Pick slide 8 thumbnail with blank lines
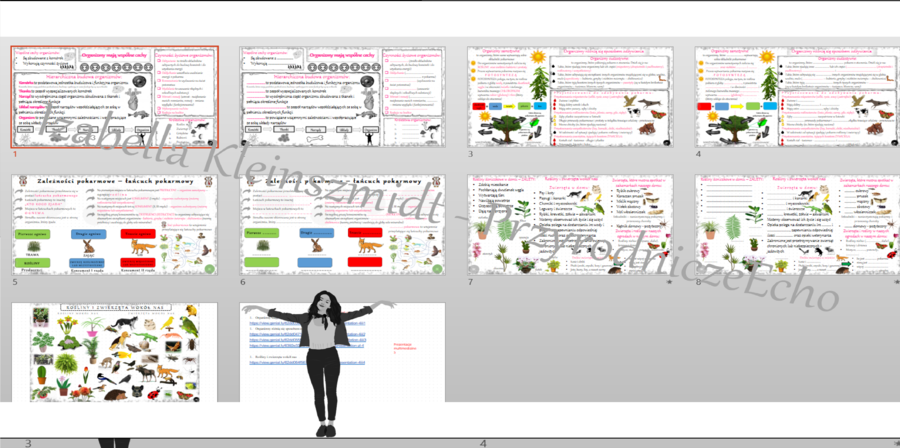Screen dimensions: 900x448 (797, 225)
